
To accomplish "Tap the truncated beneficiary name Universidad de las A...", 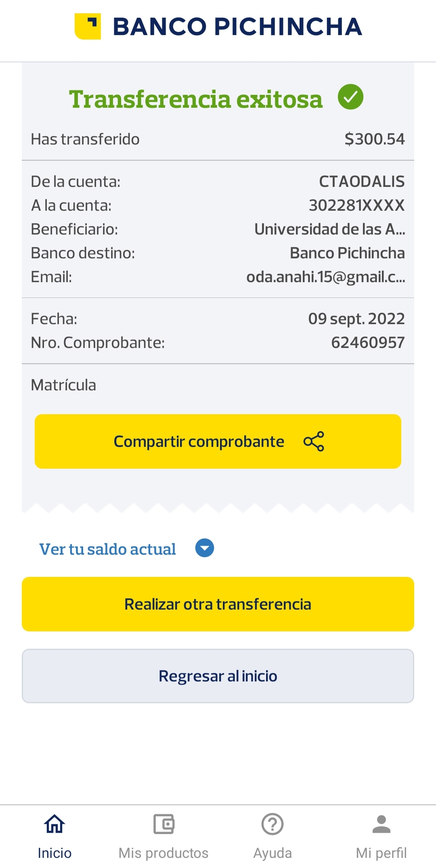I will coord(329,229).
